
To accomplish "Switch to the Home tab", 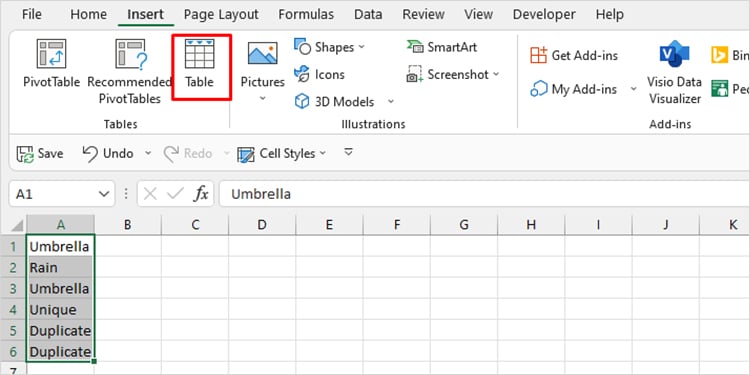I will [88, 14].
